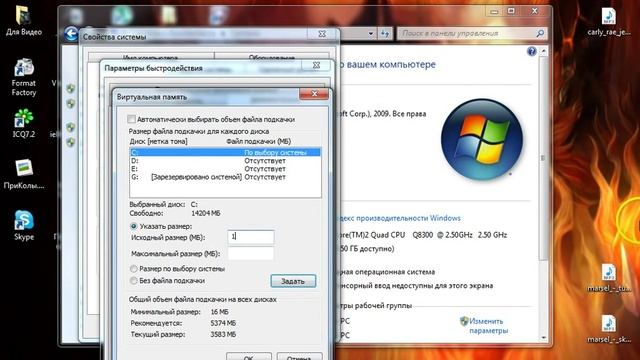
Task: Click Отмена in Виртуальная память dialog
Action: 299,356
